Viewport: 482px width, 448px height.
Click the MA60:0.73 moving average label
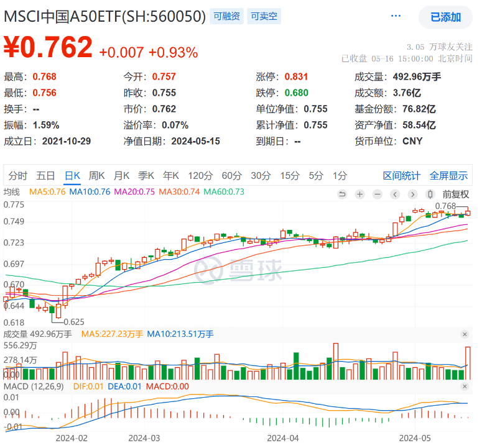point(224,191)
